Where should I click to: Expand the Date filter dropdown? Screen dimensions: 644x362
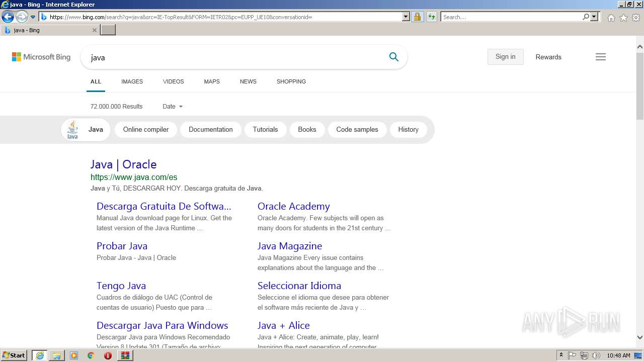point(173,107)
